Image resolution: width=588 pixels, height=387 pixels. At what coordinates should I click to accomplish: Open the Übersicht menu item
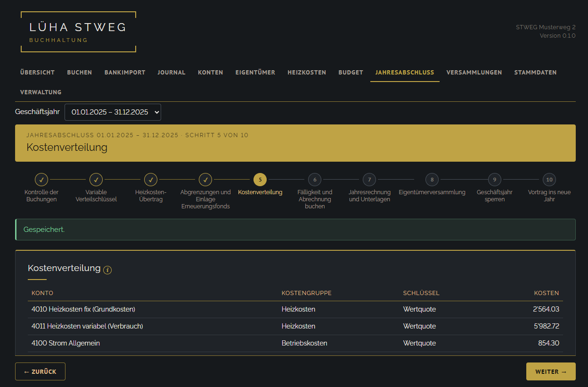click(x=38, y=73)
